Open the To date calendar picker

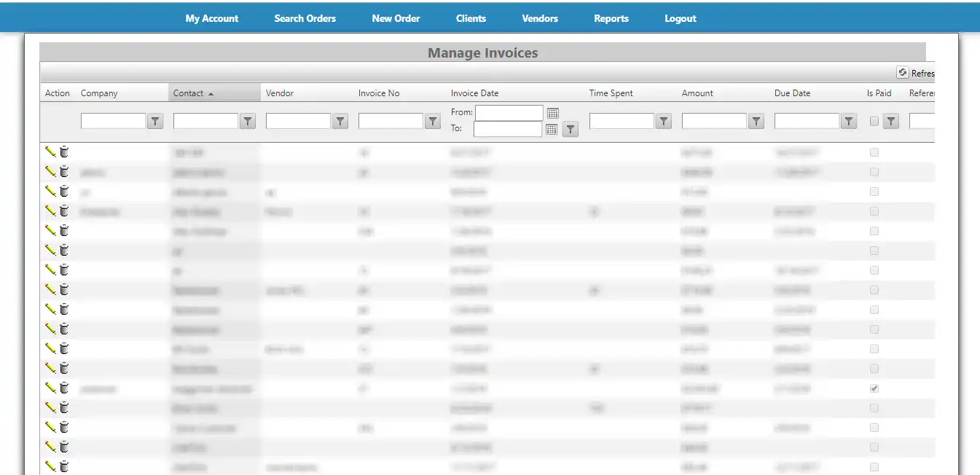552,129
